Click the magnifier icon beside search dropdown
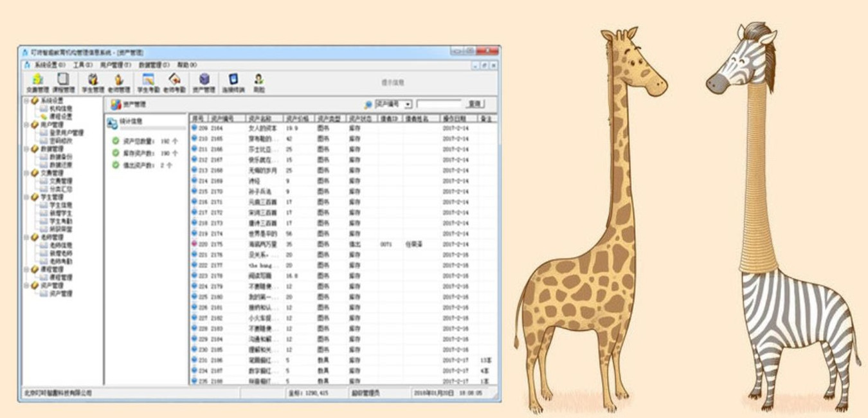The height and width of the screenshot is (418, 868). pyautogui.click(x=368, y=104)
